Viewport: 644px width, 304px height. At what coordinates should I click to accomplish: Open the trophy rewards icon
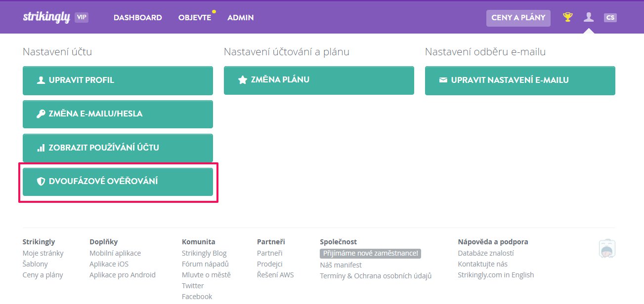point(568,17)
